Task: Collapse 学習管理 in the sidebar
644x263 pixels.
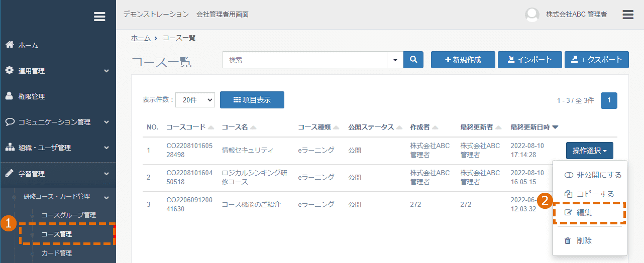Action: click(58, 174)
